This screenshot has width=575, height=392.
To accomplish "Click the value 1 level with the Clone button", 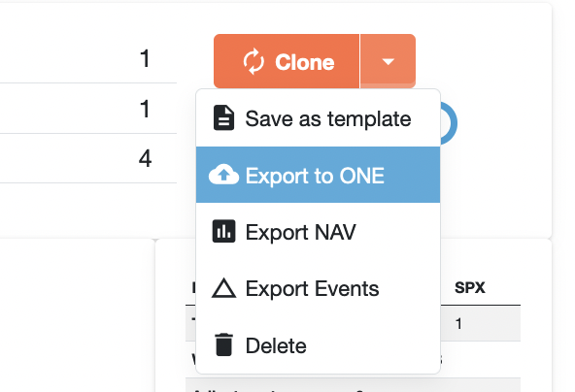I will pyautogui.click(x=145, y=58).
